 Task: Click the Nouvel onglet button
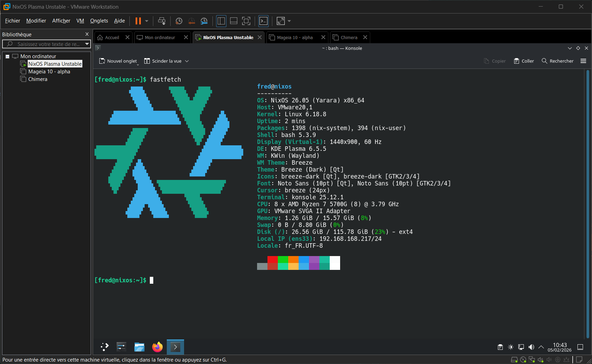pyautogui.click(x=118, y=61)
